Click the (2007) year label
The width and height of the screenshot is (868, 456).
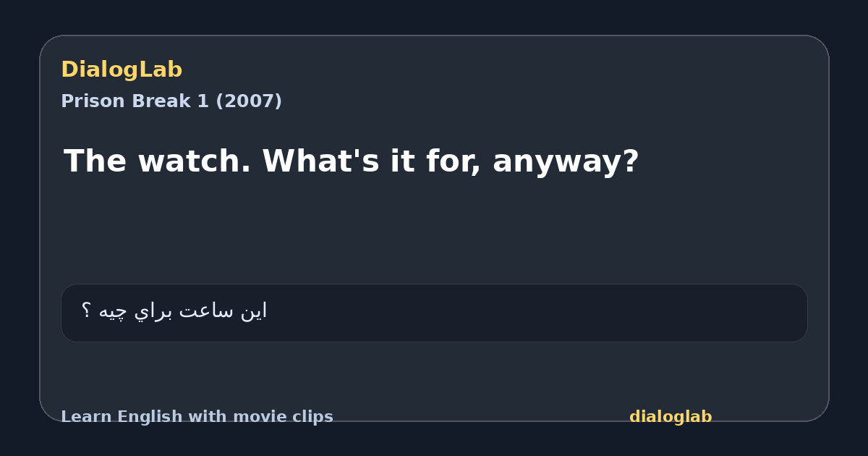tap(249, 101)
